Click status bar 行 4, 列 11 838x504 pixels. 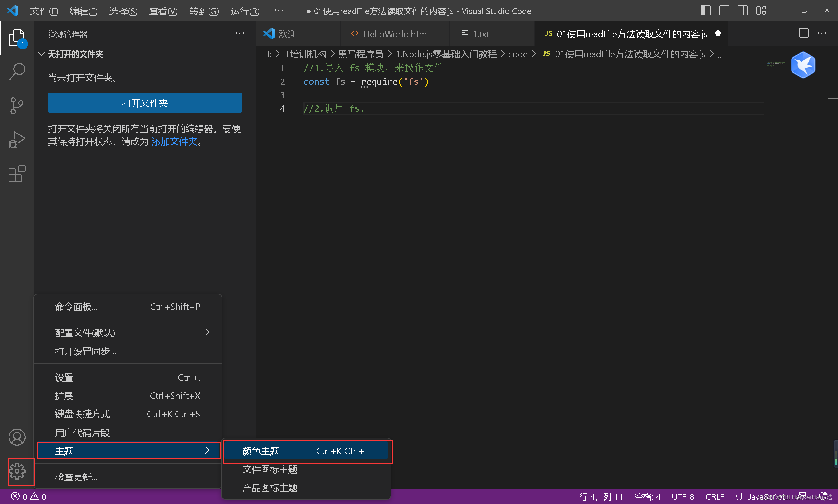click(601, 496)
